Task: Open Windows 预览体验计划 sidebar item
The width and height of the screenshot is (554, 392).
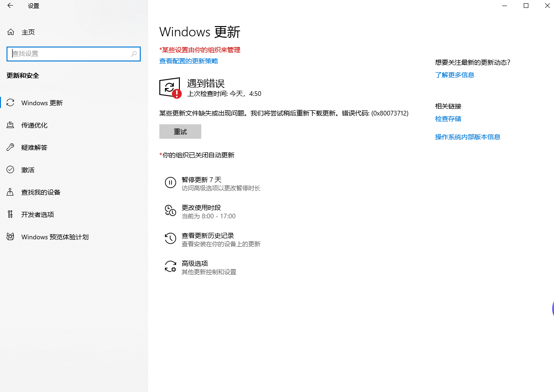Action: [55, 237]
